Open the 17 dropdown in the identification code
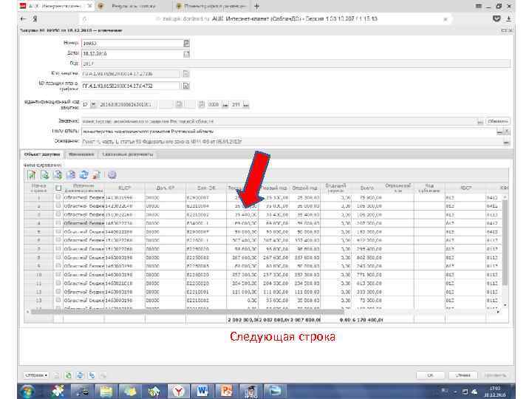 click(x=93, y=104)
